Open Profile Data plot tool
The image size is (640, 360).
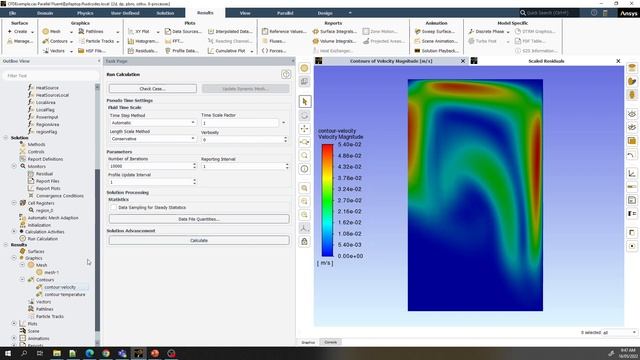click(x=182, y=51)
